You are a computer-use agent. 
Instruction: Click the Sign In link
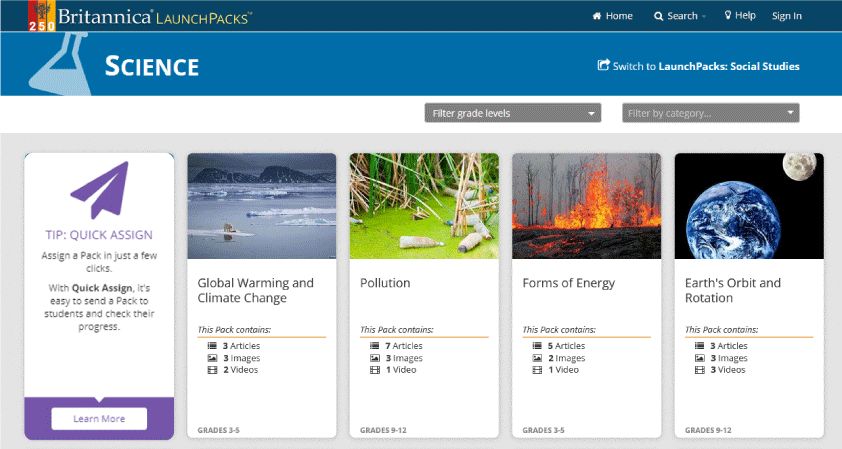pos(787,16)
